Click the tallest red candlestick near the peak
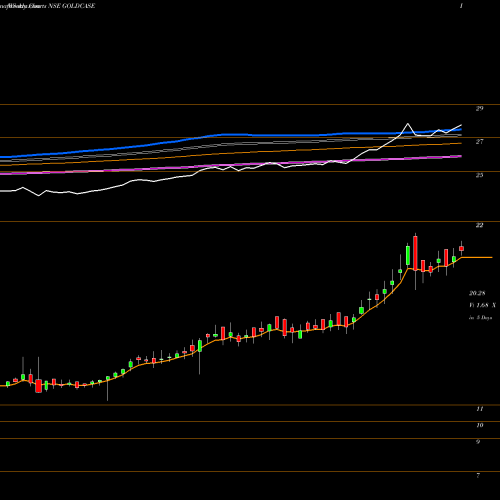 (415, 253)
